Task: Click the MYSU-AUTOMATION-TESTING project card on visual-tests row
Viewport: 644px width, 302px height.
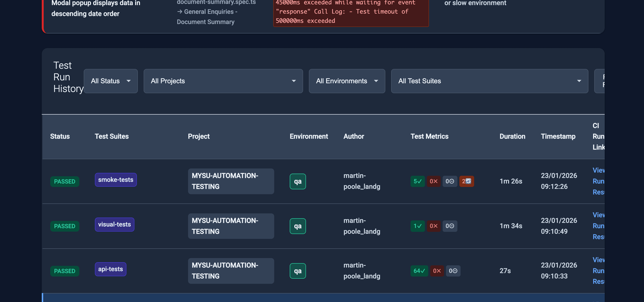Action: coord(231,226)
